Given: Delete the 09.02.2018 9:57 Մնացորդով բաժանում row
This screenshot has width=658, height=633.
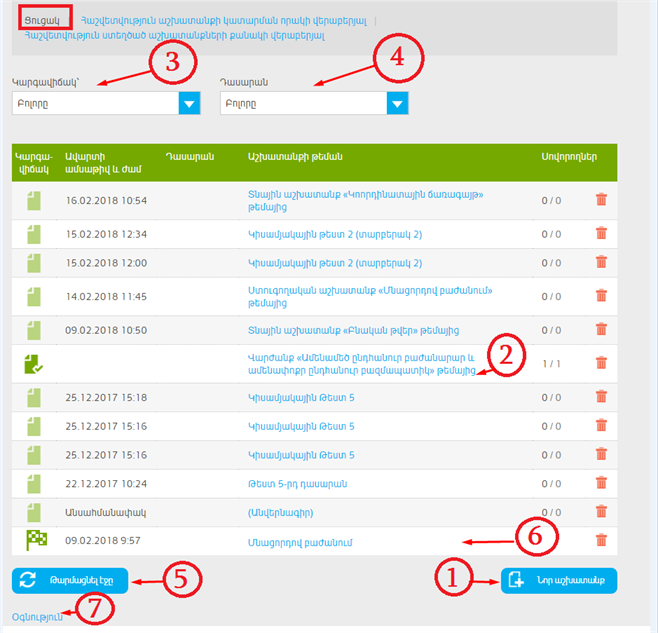Looking at the screenshot, I should click(x=601, y=540).
